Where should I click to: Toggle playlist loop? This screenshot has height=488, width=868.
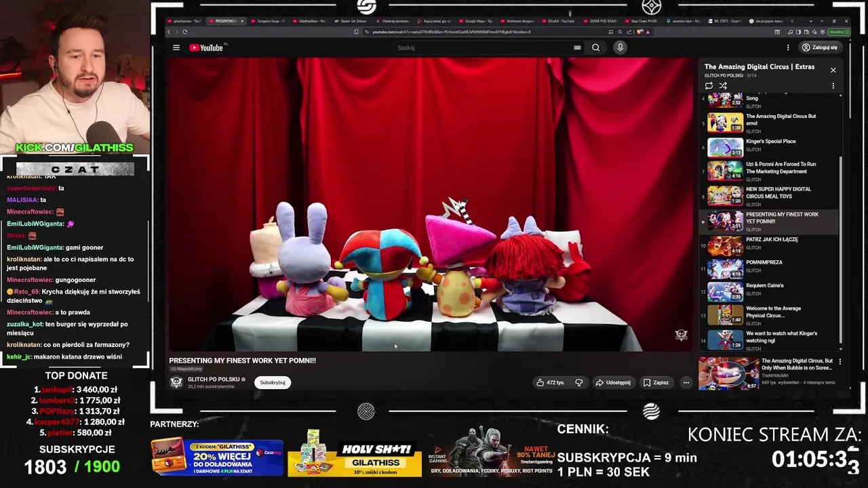coord(709,85)
